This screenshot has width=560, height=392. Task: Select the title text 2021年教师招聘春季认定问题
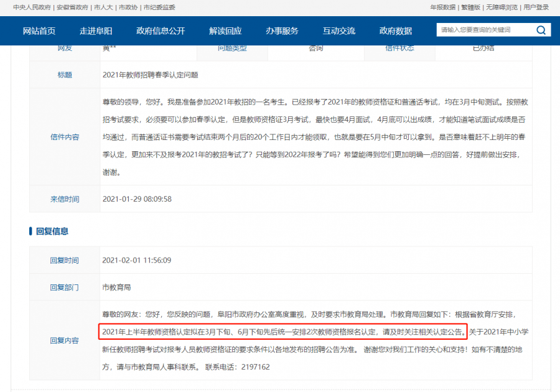click(151, 75)
